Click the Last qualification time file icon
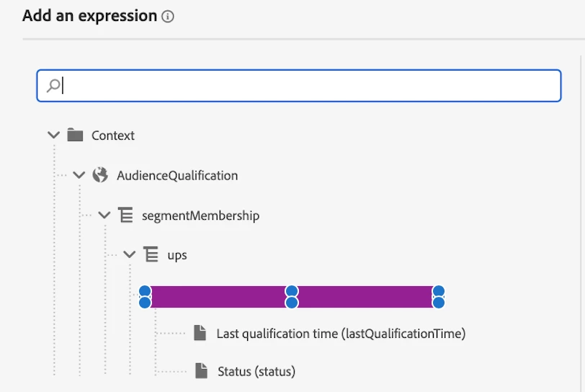The width and height of the screenshot is (585, 392). pyautogui.click(x=200, y=333)
